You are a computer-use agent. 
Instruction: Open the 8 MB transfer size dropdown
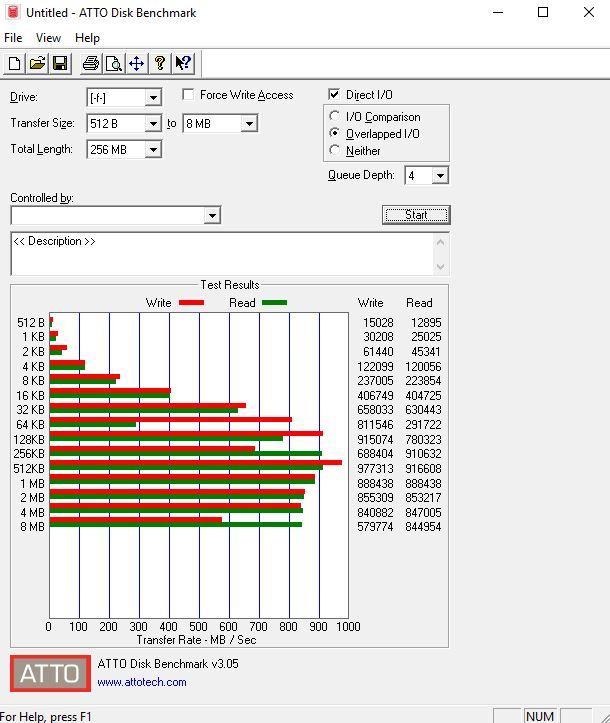249,124
